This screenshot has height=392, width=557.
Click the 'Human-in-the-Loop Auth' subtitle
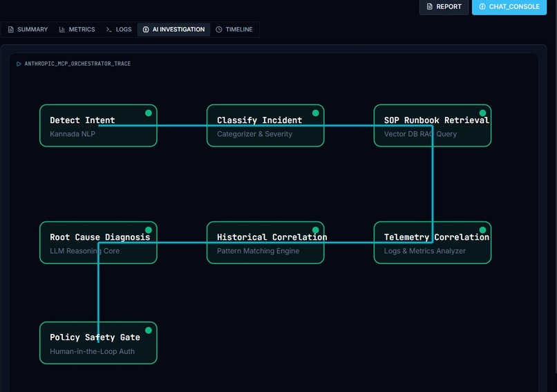[x=93, y=351]
